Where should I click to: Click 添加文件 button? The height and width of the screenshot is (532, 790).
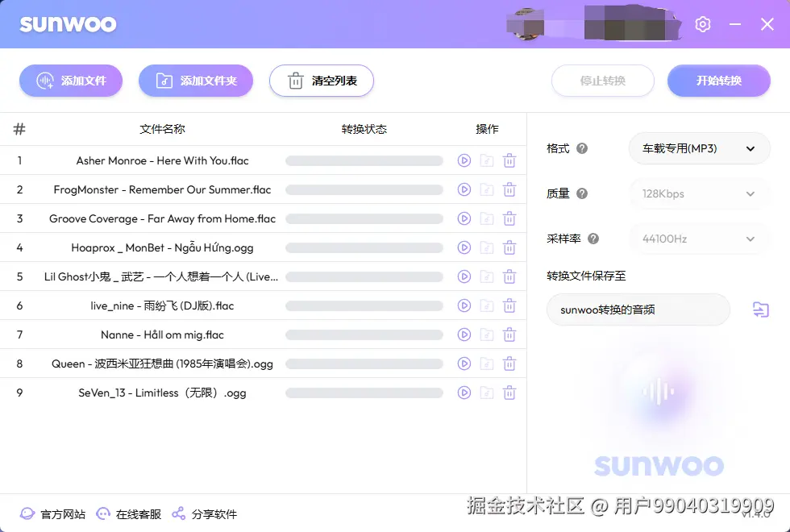[71, 81]
